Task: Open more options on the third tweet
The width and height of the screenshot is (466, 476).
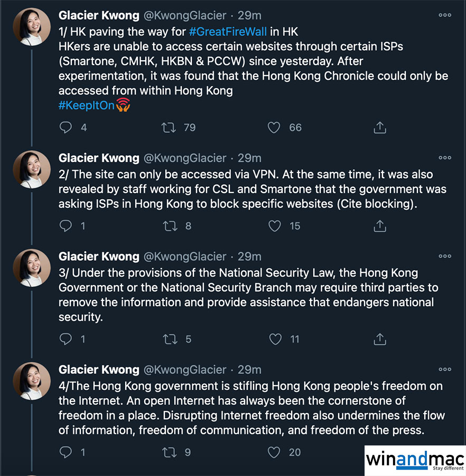Action: coord(445,256)
